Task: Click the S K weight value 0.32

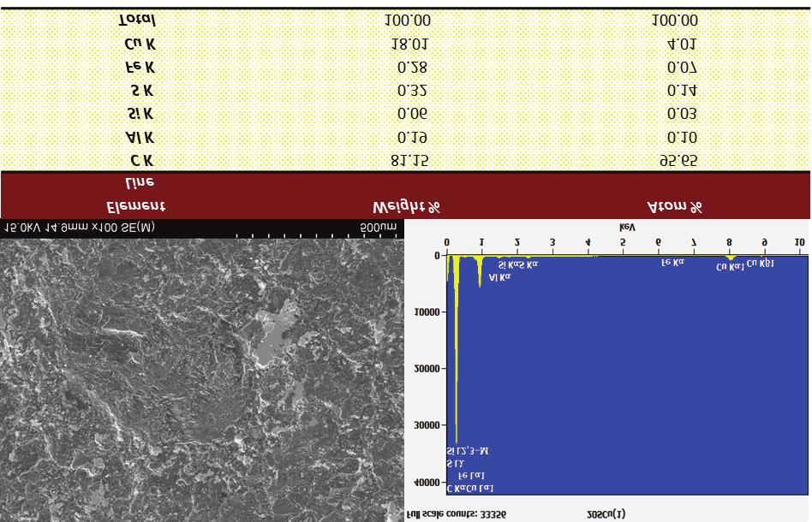Action: (x=412, y=91)
